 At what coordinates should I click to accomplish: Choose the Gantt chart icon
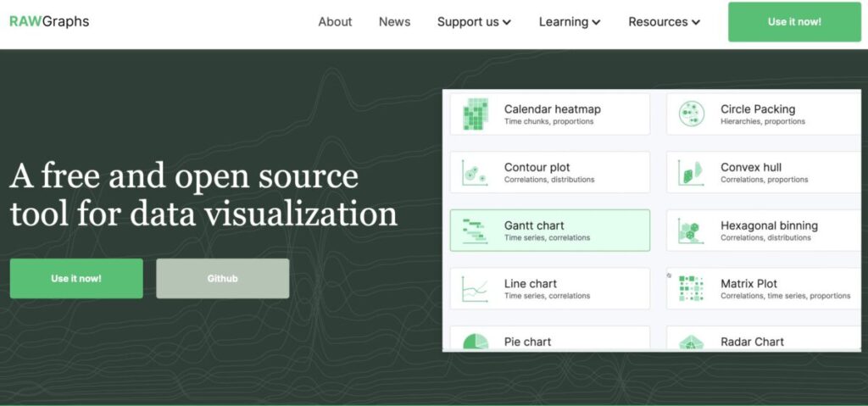pyautogui.click(x=476, y=231)
